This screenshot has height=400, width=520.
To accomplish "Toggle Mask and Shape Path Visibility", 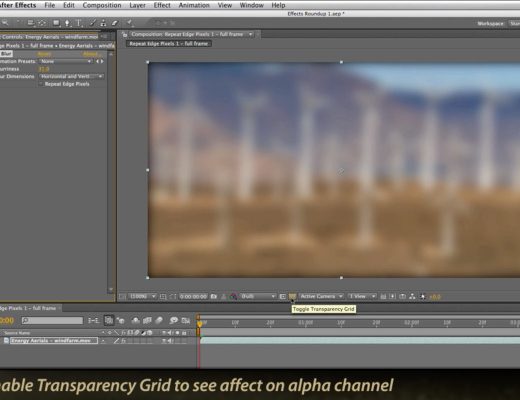I will (x=173, y=296).
